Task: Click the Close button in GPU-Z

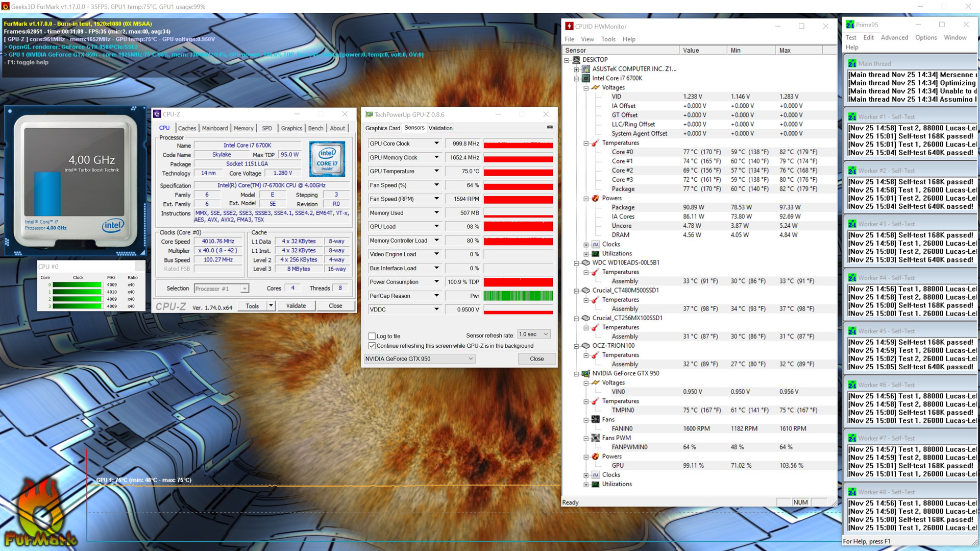Action: pyautogui.click(x=536, y=358)
